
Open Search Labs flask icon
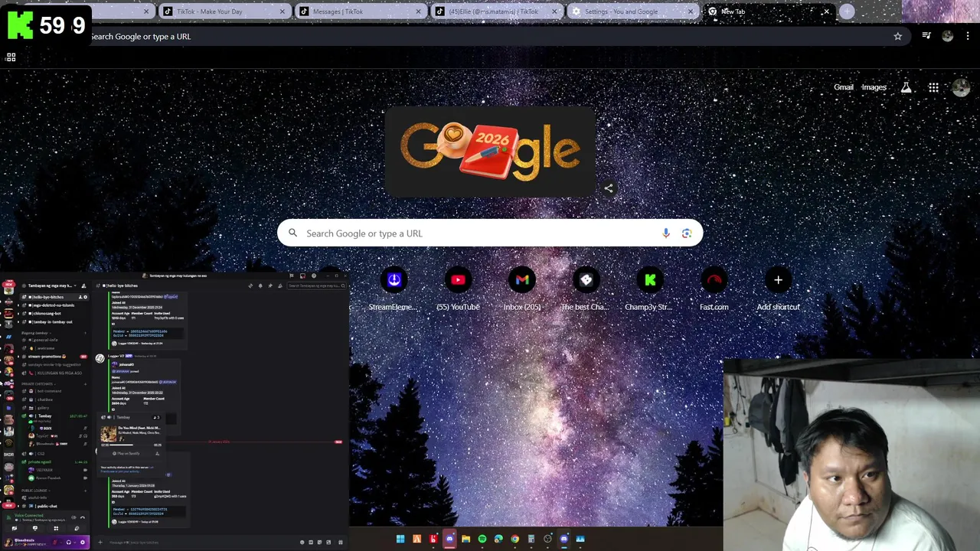click(x=906, y=87)
